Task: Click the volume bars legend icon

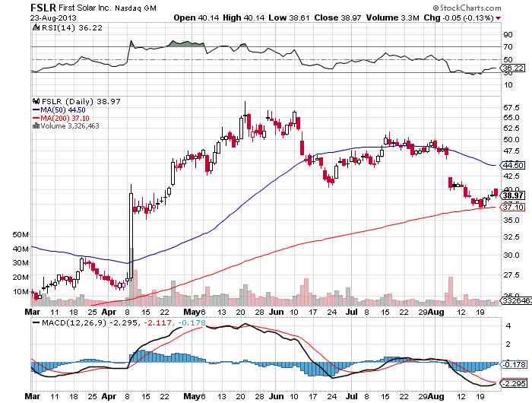Action: point(36,126)
